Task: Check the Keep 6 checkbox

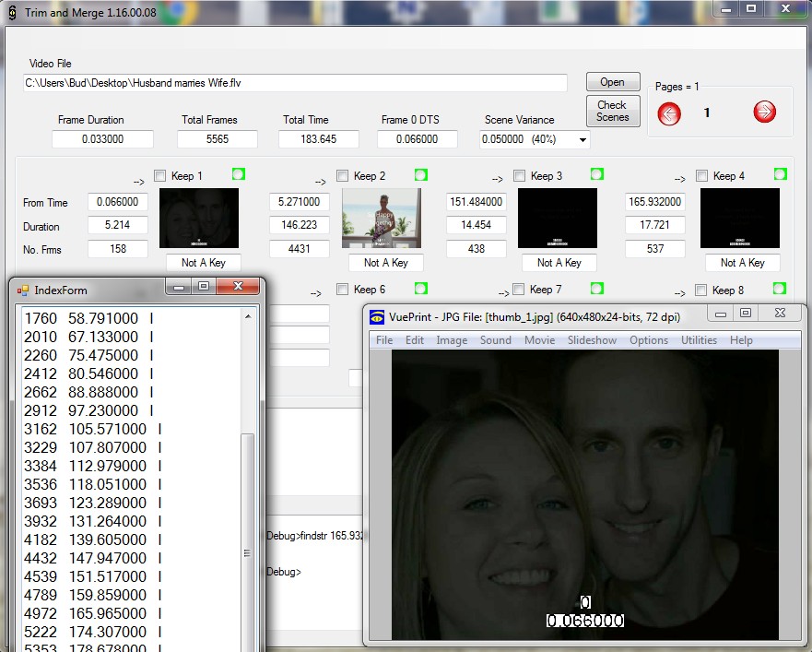Action: click(x=343, y=290)
